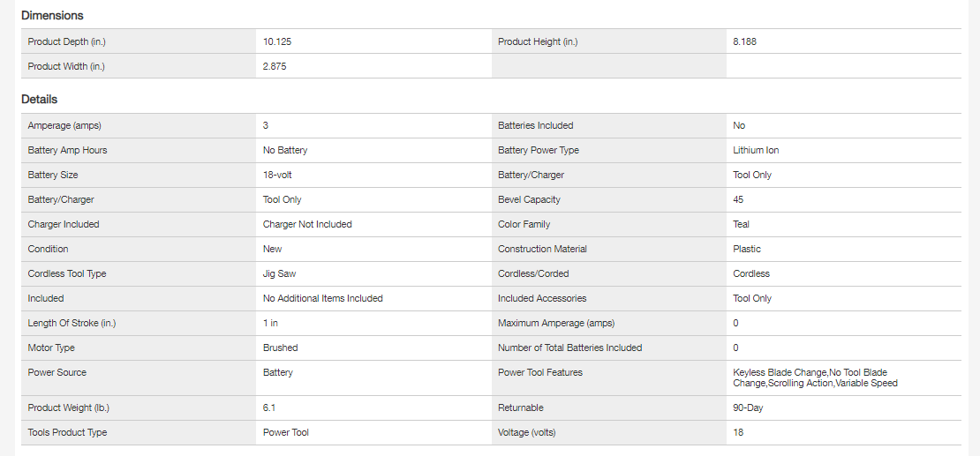The image size is (980, 456).
Task: Select the Product Weight 6.1 value
Action: 269,407
